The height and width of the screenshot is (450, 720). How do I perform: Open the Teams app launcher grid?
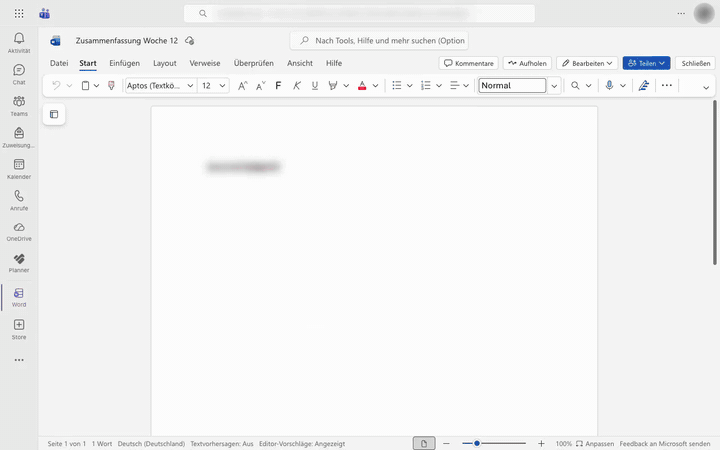(19, 13)
